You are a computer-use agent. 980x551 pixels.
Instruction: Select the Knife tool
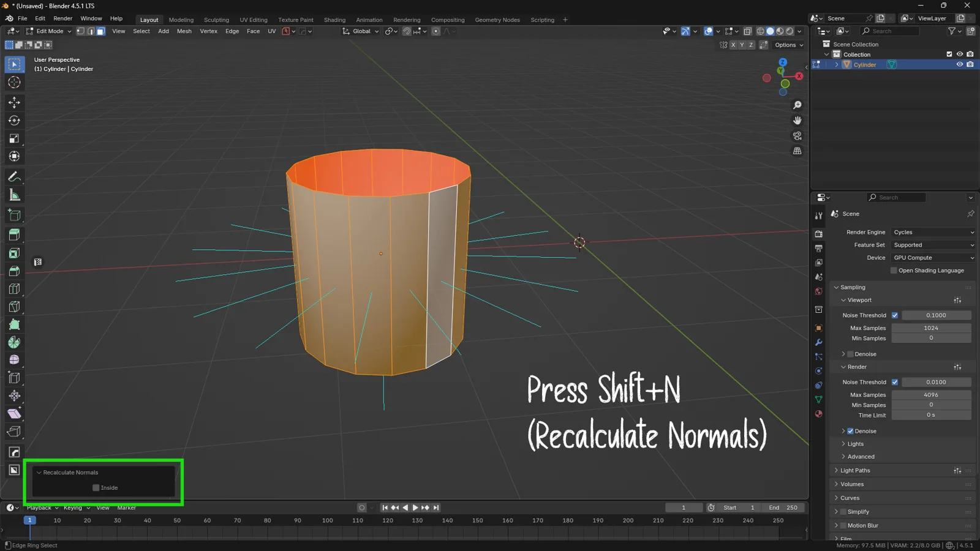tap(14, 307)
